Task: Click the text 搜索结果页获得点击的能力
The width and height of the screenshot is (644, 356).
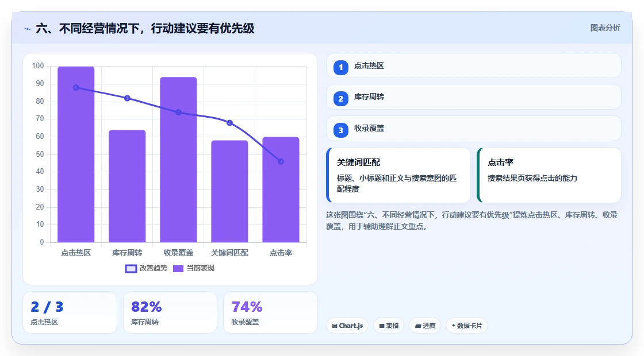Action: click(532, 179)
